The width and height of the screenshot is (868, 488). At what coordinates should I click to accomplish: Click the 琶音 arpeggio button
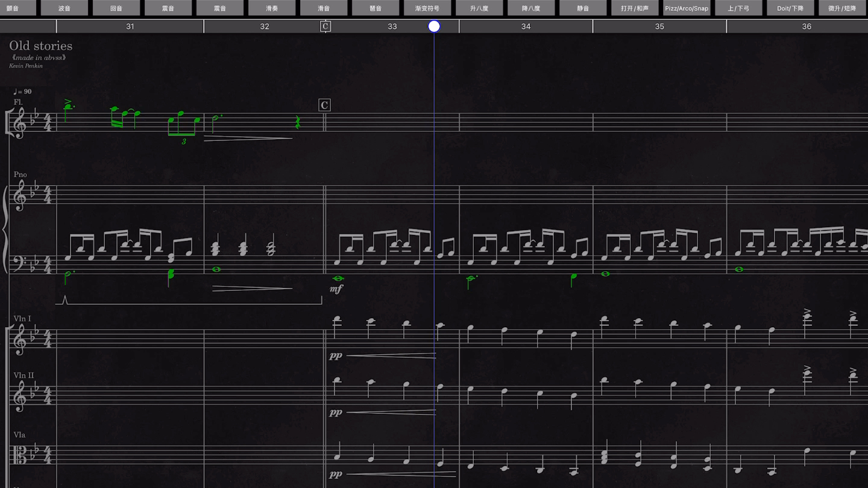coord(376,8)
